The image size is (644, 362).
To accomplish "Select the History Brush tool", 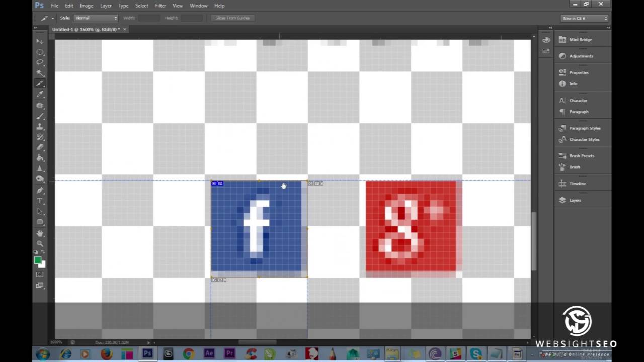I will point(40,137).
